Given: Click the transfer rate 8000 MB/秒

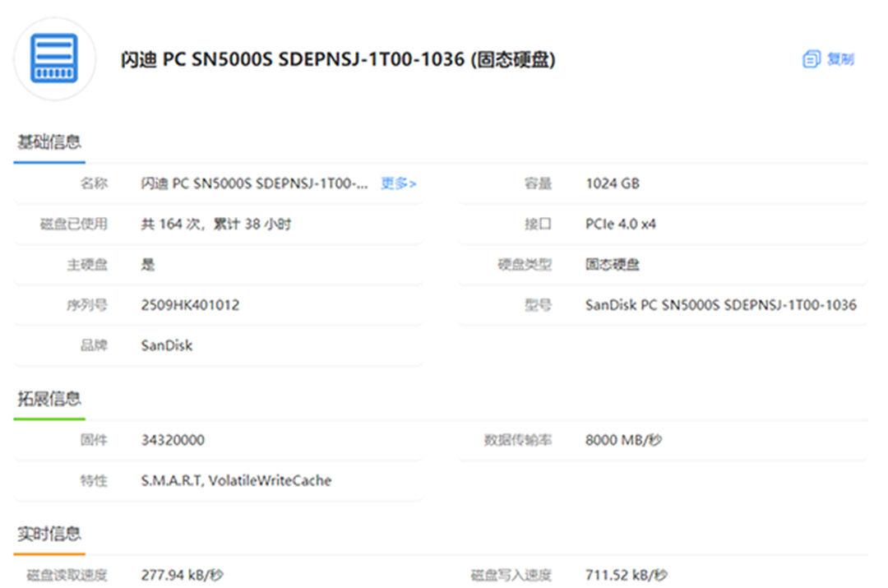Looking at the screenshot, I should pyautogui.click(x=623, y=440).
